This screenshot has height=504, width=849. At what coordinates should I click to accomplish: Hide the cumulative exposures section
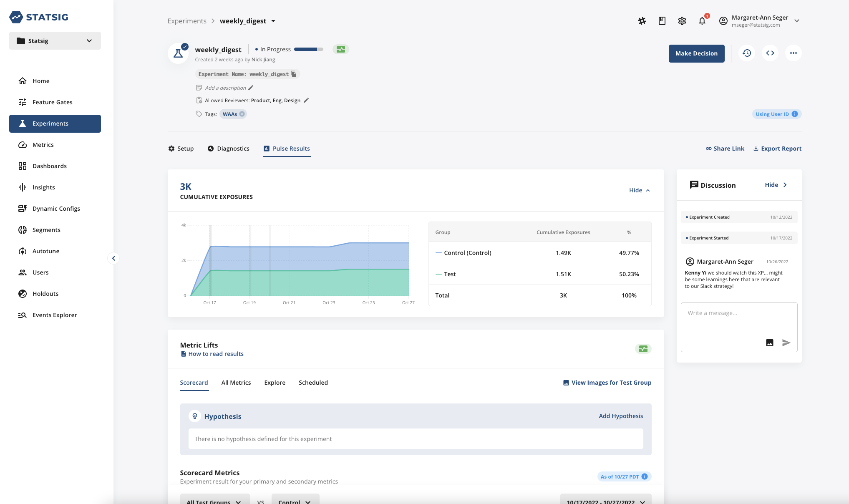click(639, 190)
